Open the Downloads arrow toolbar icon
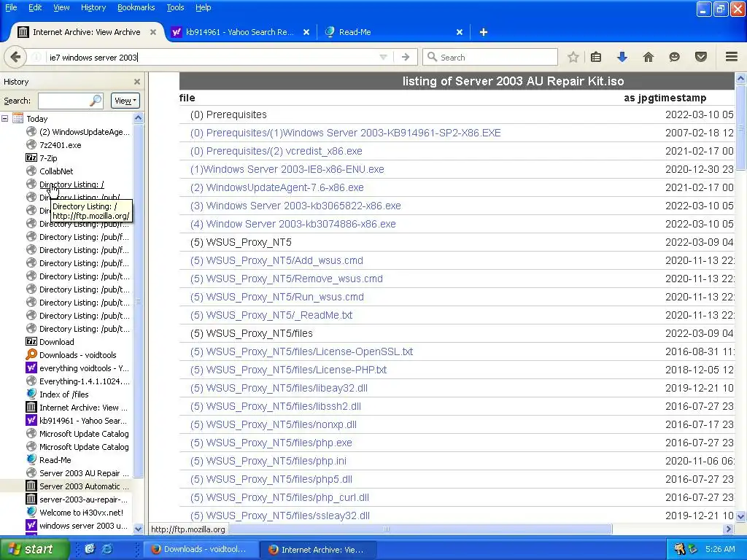 pos(622,57)
